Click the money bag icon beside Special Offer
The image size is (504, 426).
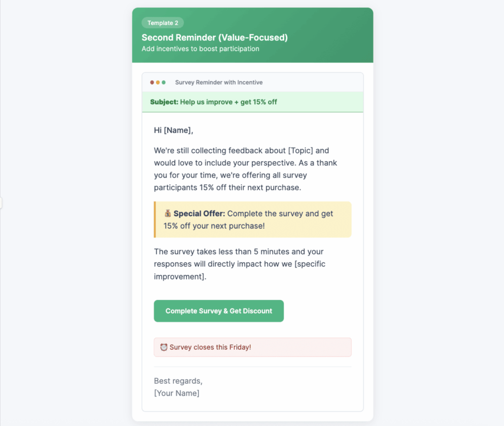[x=168, y=214]
